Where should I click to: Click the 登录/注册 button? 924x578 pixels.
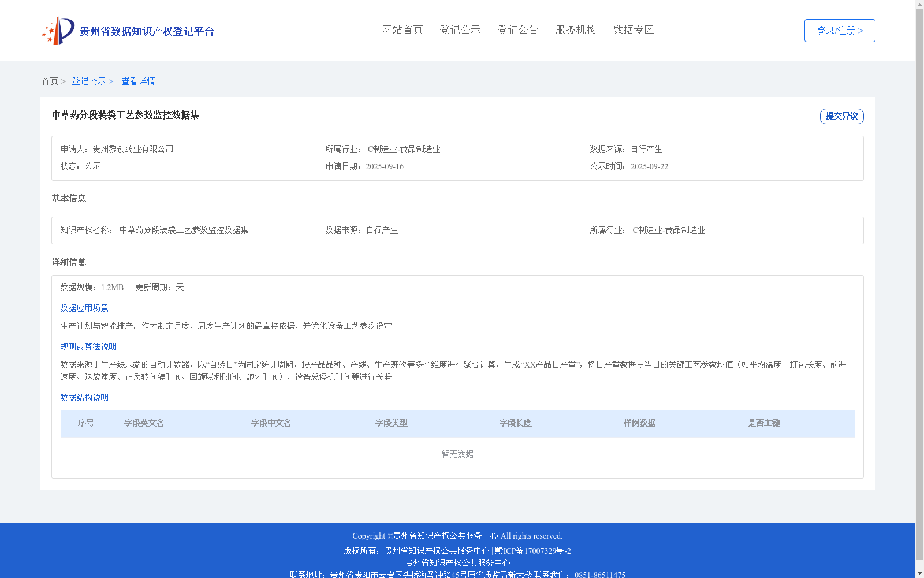pos(840,31)
